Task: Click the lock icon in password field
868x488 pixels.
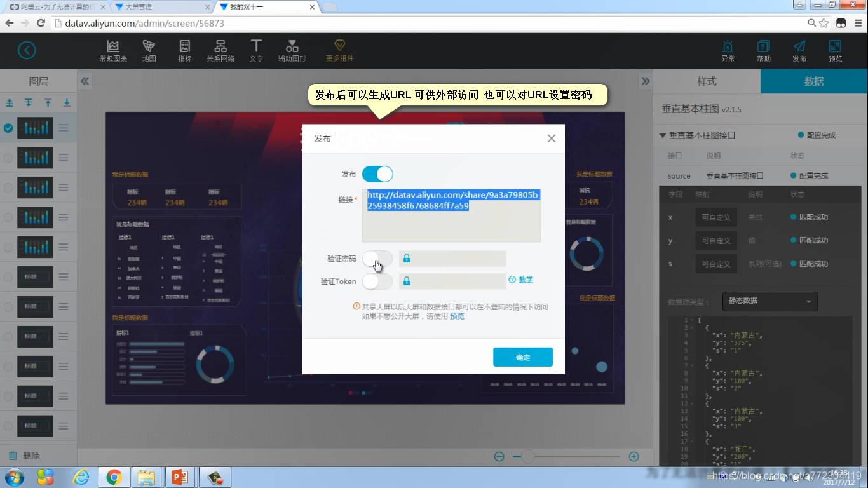Action: pyautogui.click(x=407, y=258)
